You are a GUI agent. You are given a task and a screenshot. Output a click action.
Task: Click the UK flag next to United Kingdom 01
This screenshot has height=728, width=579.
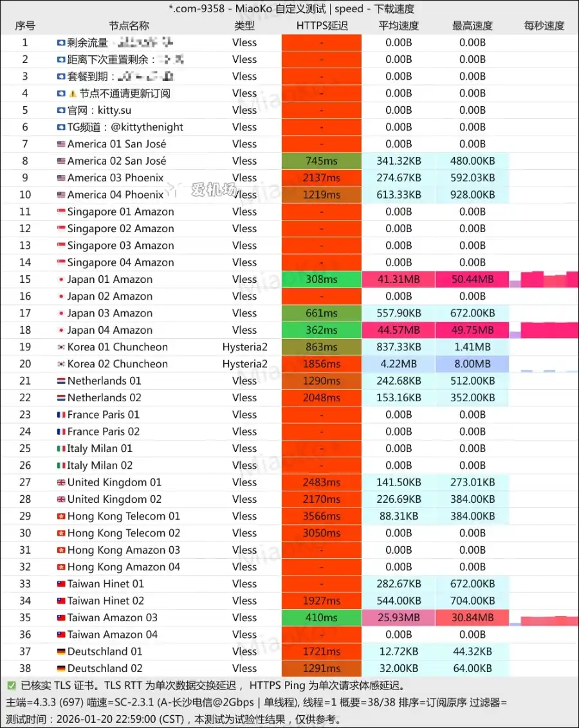coord(61,482)
